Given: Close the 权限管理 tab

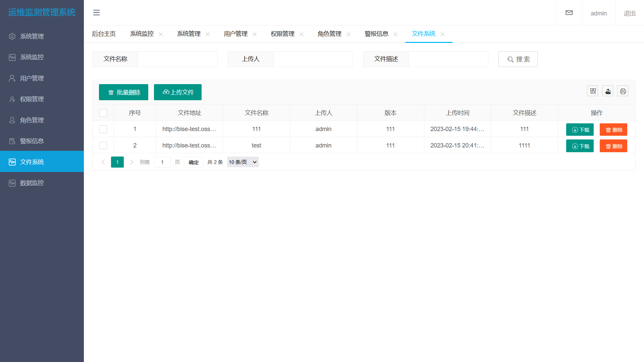Looking at the screenshot, I should pos(302,34).
